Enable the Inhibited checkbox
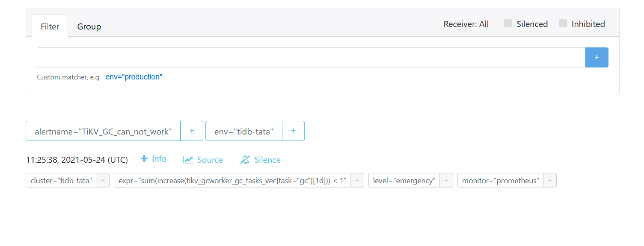Screen dimensions: 644x246 (563, 23)
